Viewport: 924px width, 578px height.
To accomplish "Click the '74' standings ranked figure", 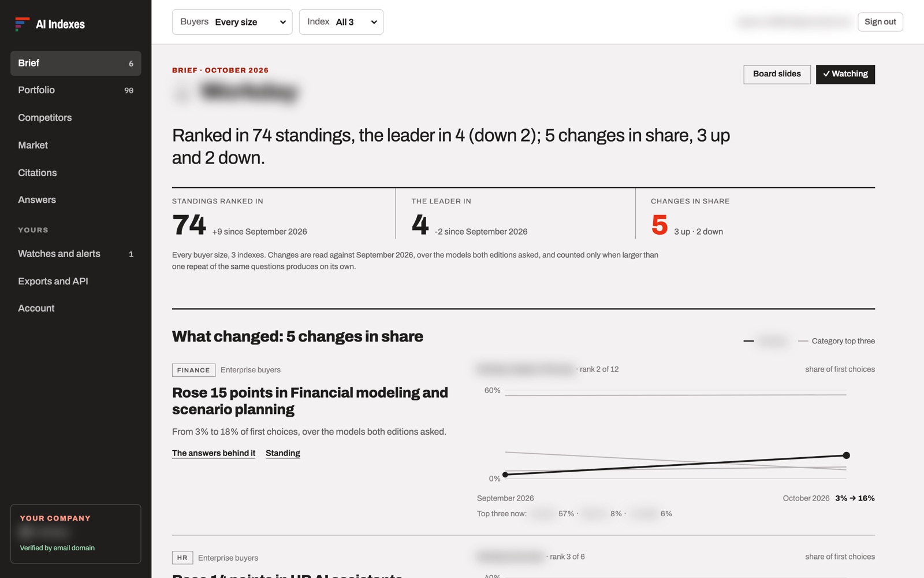I will [189, 224].
